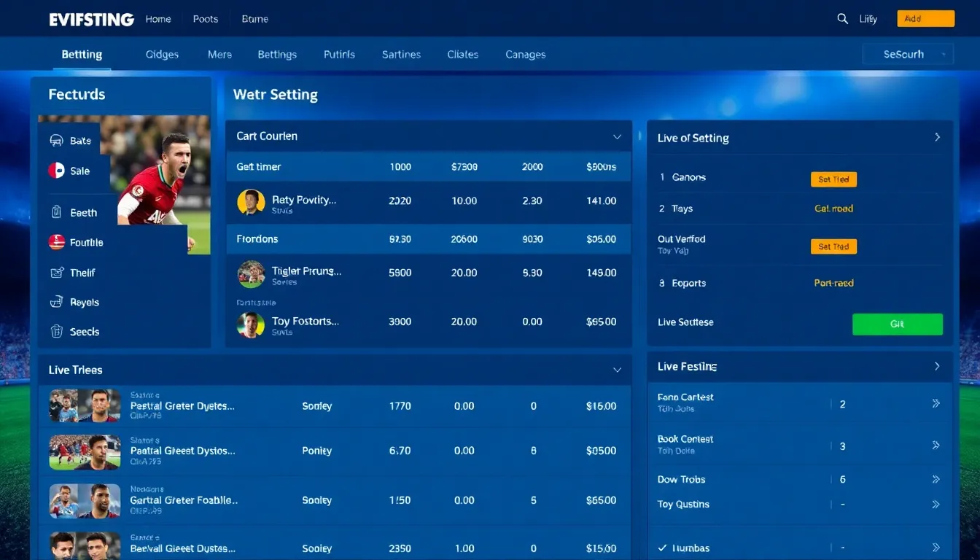Open Toy Fostorts player thumbnail
Viewport: 980px width, 560px height.
point(251,324)
